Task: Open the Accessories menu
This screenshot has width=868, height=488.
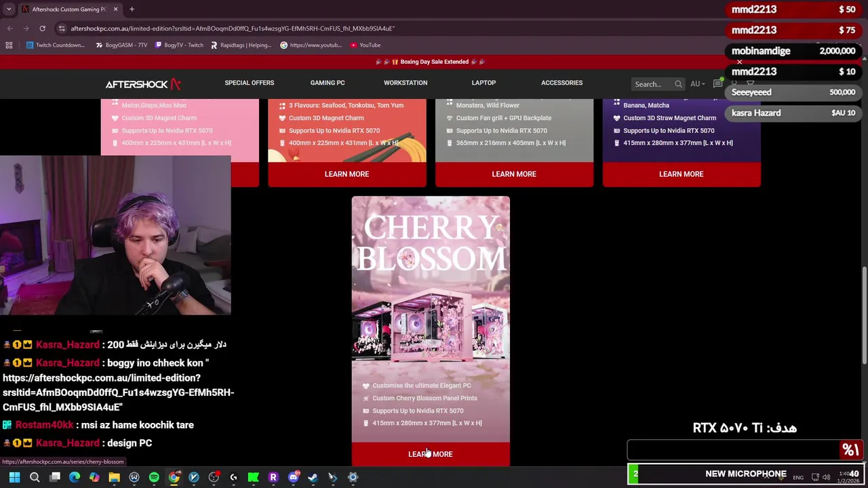Action: (x=561, y=83)
